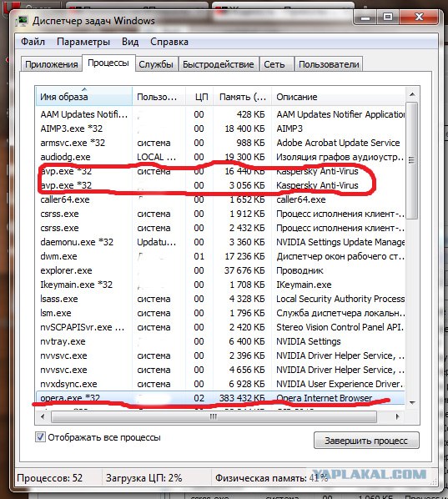Toggle the Отображать все процессы checkbox

click(x=40, y=437)
